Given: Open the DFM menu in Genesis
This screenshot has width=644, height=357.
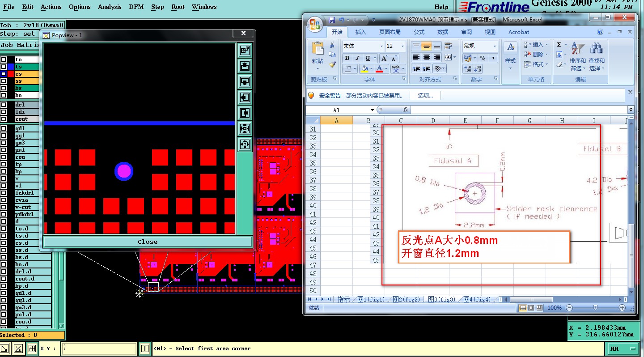Looking at the screenshot, I should (x=136, y=7).
